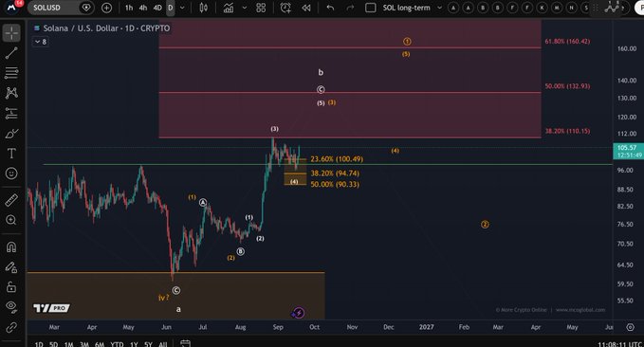Activate the zoom in tool
This screenshot has height=347, width=644.
pyautogui.click(x=11, y=220)
